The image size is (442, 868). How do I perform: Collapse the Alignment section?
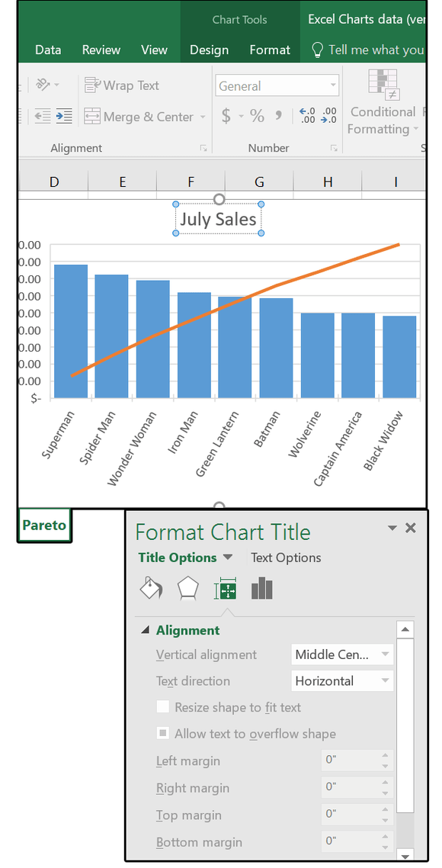click(x=146, y=628)
